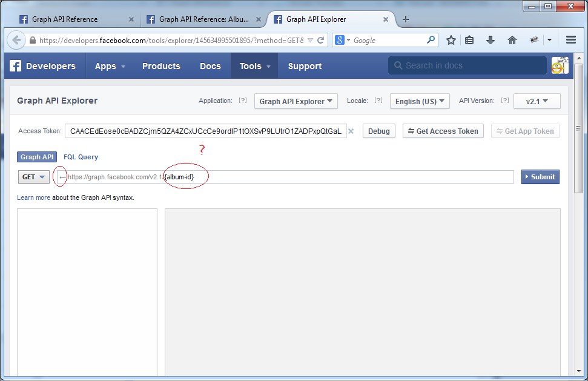This screenshot has height=381, width=588.
Task: Close the Graph API Reference: Album tab
Action: (259, 19)
